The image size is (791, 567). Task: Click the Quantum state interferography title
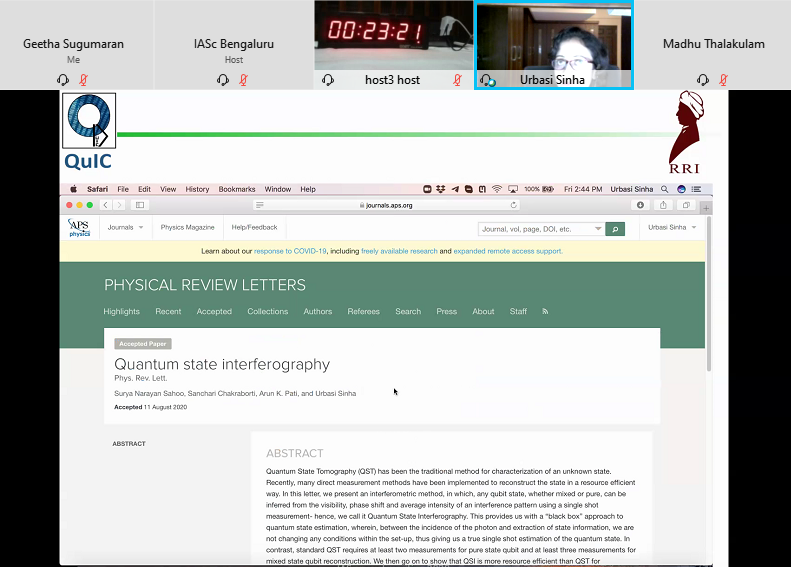[222, 364]
